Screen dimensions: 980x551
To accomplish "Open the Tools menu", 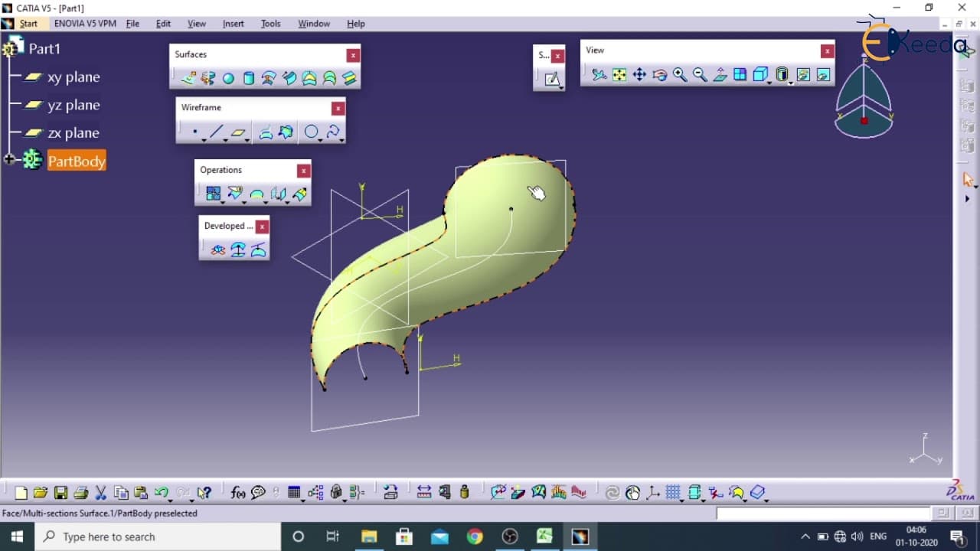I will pos(271,24).
